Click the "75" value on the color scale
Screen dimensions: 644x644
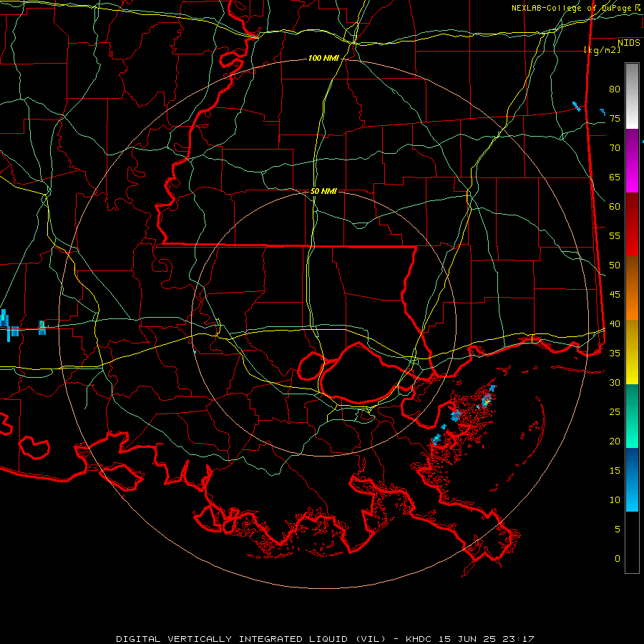[615, 119]
